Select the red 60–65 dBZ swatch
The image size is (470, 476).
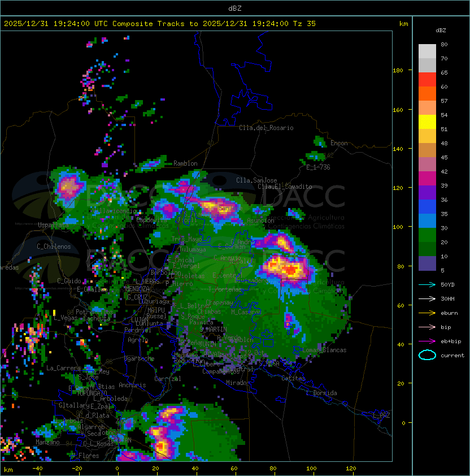coord(427,79)
